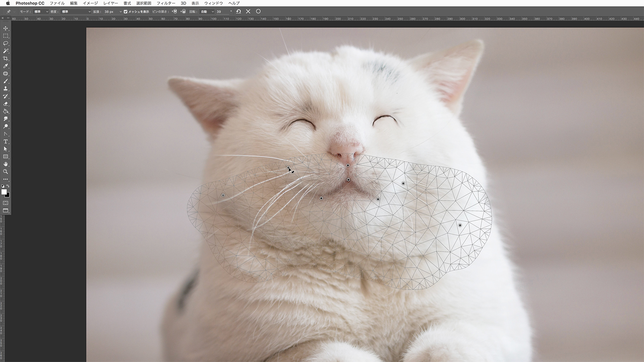Select the Path Selection arrow tool
This screenshot has height=362, width=644.
pyautogui.click(x=6, y=149)
